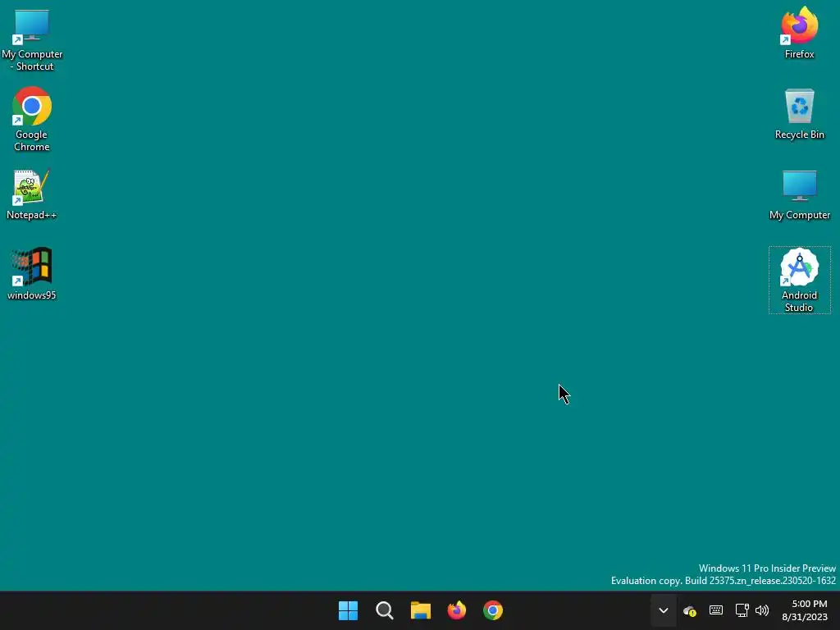Open the clock showing 5:00 PM 8/31/2023
The width and height of the screenshot is (840, 630).
tap(805, 610)
